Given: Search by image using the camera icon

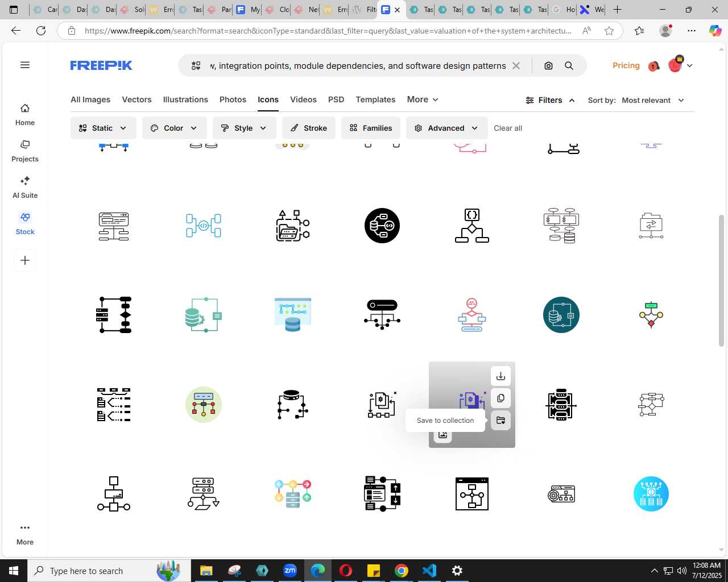Looking at the screenshot, I should click(x=548, y=66).
